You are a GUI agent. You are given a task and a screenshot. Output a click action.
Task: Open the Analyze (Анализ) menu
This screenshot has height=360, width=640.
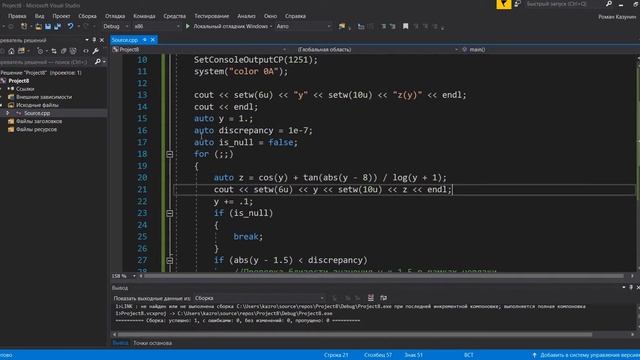(x=246, y=16)
